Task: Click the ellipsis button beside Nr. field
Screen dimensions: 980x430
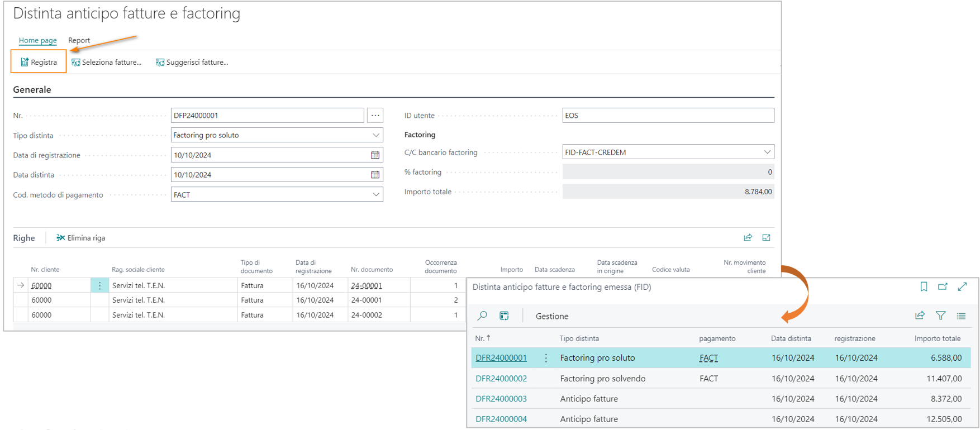Action: click(375, 116)
